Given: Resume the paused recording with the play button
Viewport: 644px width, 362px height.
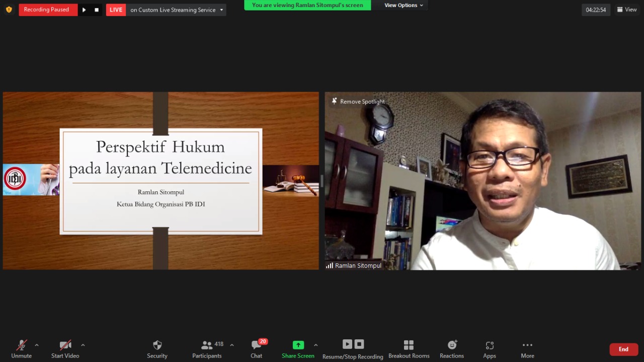Looking at the screenshot, I should tap(84, 10).
